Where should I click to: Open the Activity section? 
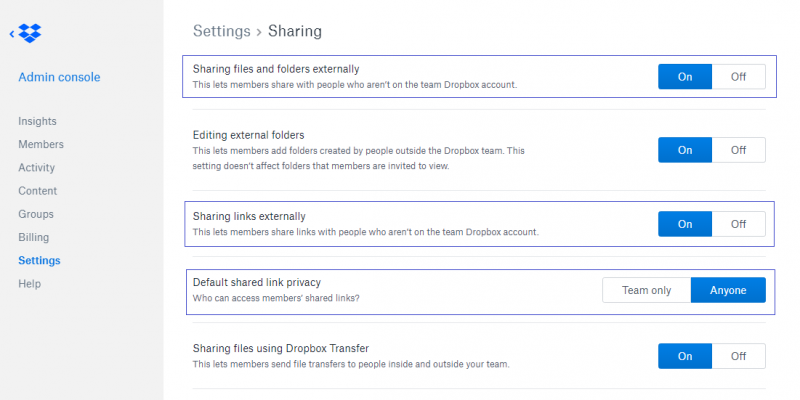pyautogui.click(x=37, y=168)
